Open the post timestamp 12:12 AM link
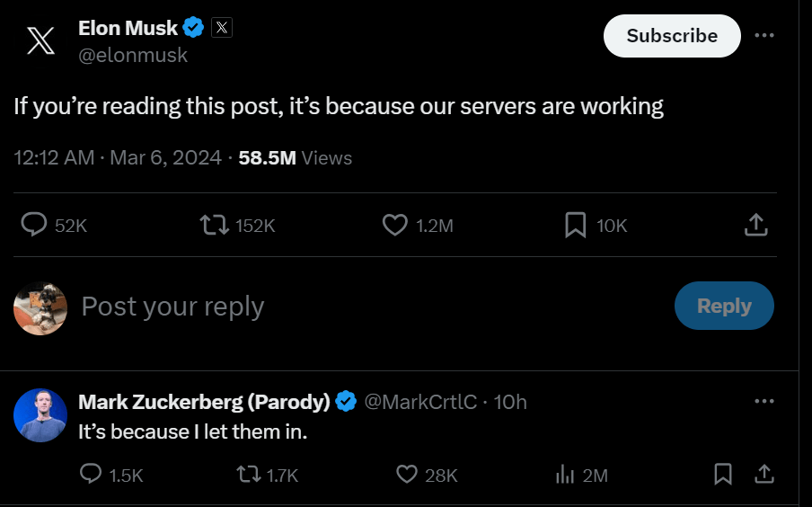This screenshot has height=507, width=812. tap(54, 158)
